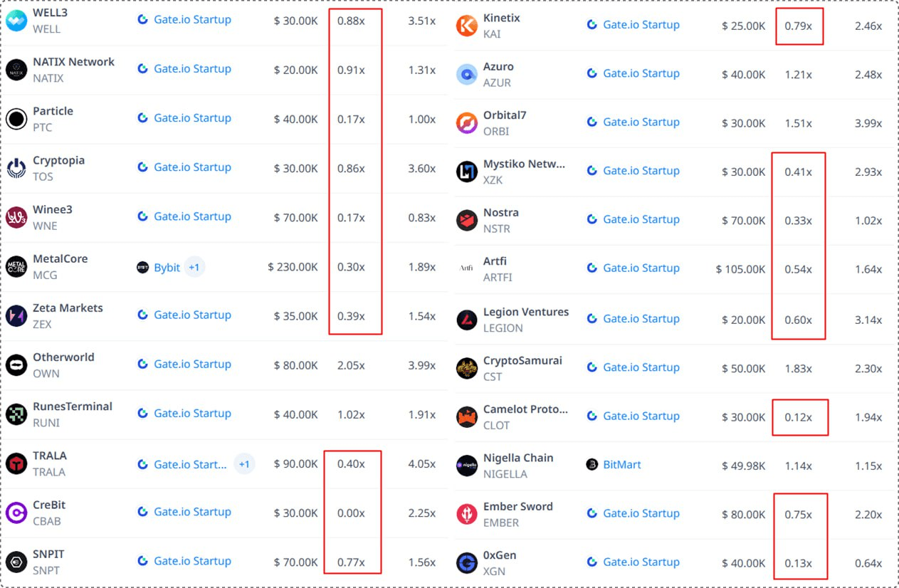Select the Zeta Markets project name
This screenshot has width=899, height=588.
click(x=68, y=308)
